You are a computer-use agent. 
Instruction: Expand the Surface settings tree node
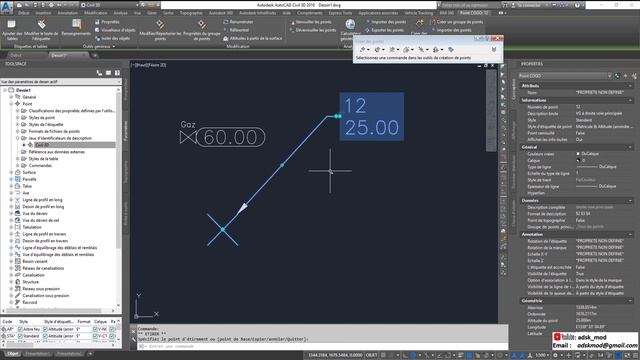pyautogui.click(x=11, y=173)
